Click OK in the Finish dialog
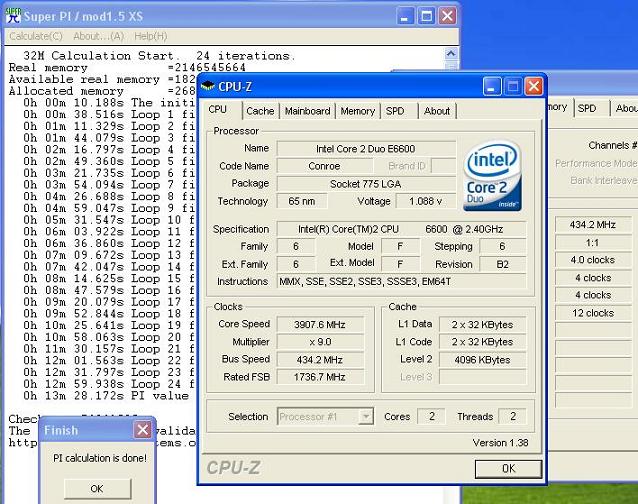Screen dimensions: 638x504 click(x=97, y=489)
